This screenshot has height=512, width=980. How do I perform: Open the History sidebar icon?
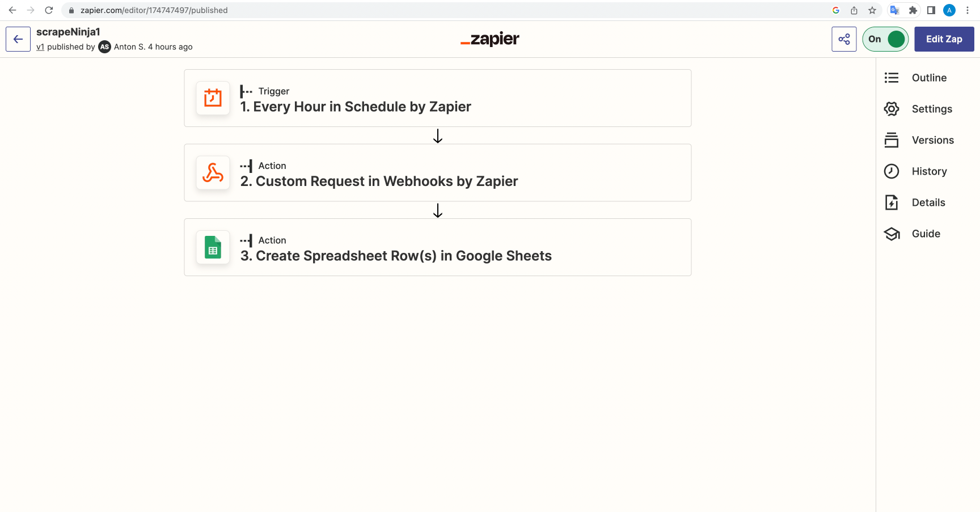[x=891, y=171]
